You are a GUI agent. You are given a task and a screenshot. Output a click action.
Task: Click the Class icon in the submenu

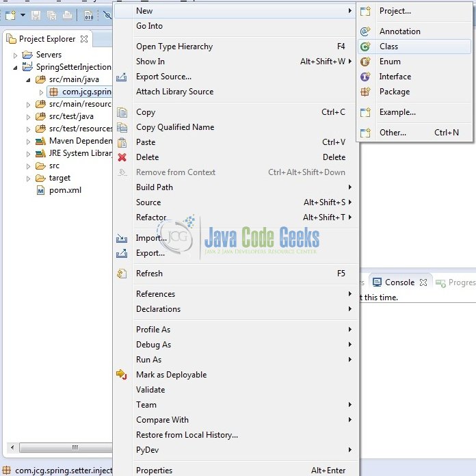[365, 47]
